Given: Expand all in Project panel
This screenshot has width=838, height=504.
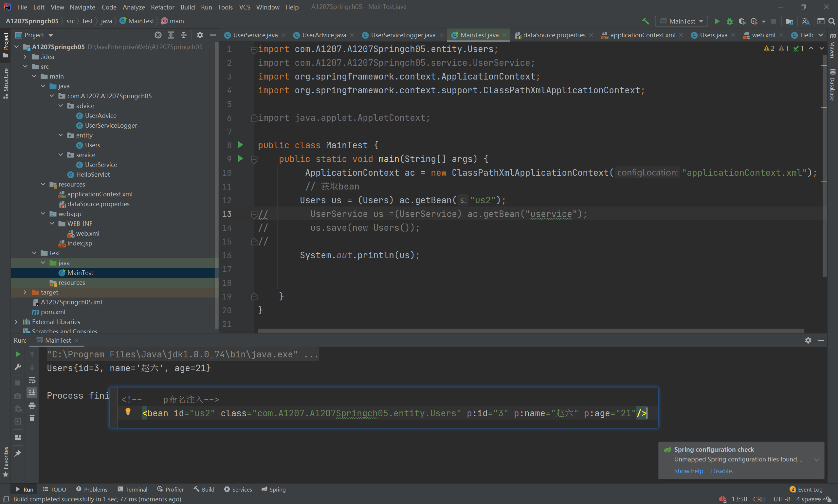Looking at the screenshot, I should pos(171,35).
